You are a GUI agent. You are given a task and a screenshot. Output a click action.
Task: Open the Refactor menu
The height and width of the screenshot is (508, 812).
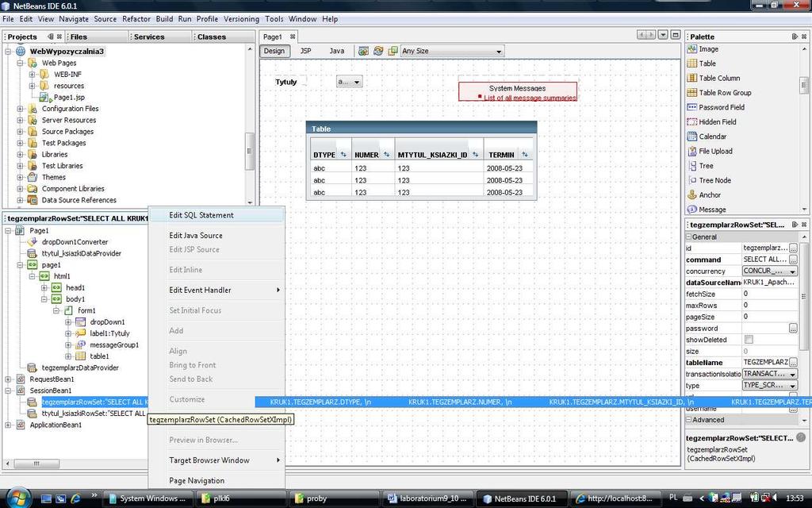click(136, 19)
